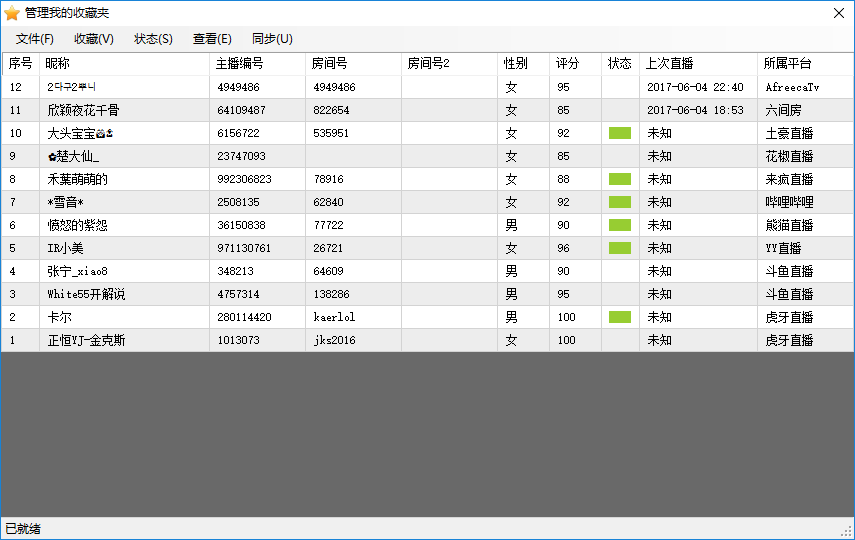Click anchor ID 280114420
Viewport: 855px width, 540px height.
tap(244, 317)
